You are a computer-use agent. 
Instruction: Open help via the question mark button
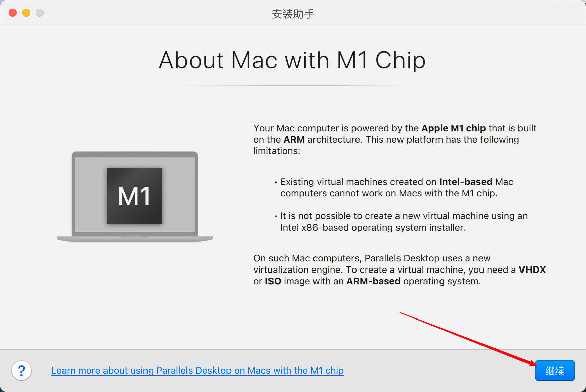tap(22, 371)
